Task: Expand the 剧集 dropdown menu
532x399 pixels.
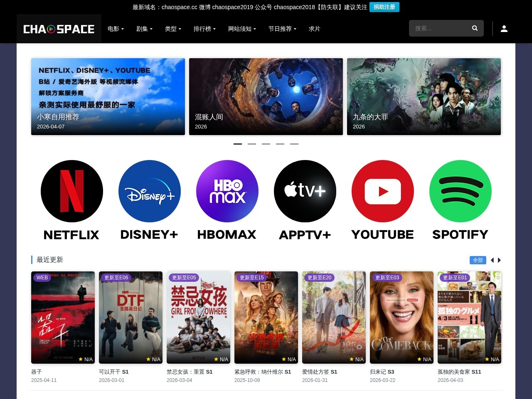Action: [x=144, y=29]
